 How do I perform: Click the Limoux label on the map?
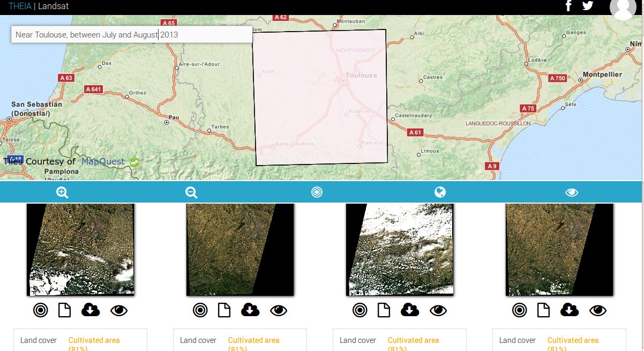(430, 151)
